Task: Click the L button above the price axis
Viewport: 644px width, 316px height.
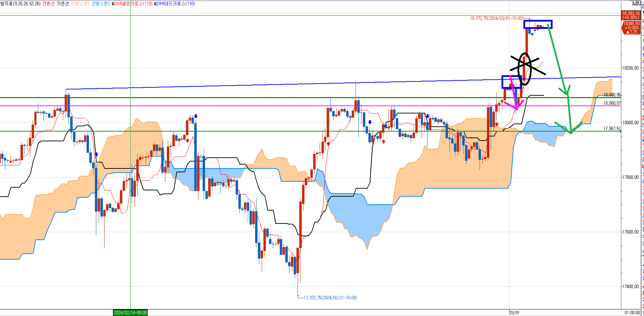Action: (634, 3)
